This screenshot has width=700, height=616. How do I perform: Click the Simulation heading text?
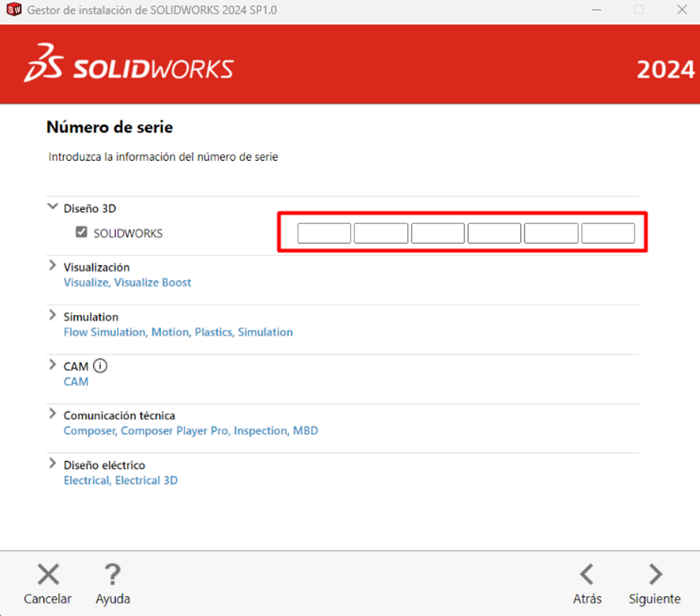pos(90,317)
